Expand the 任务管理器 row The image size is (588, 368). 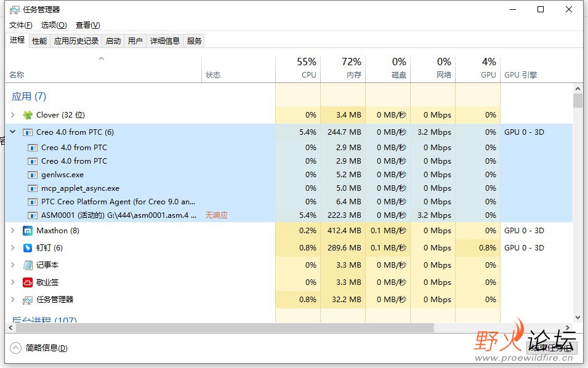[x=13, y=300]
